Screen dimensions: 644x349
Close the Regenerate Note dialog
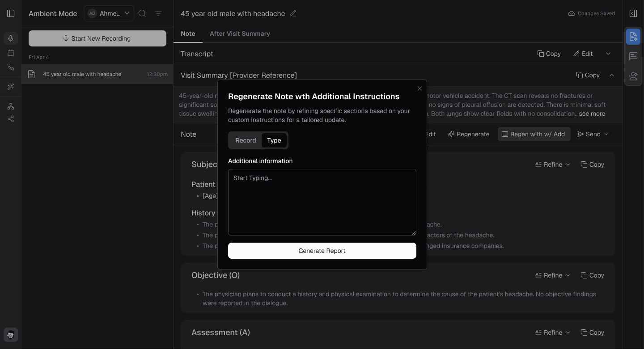[419, 88]
